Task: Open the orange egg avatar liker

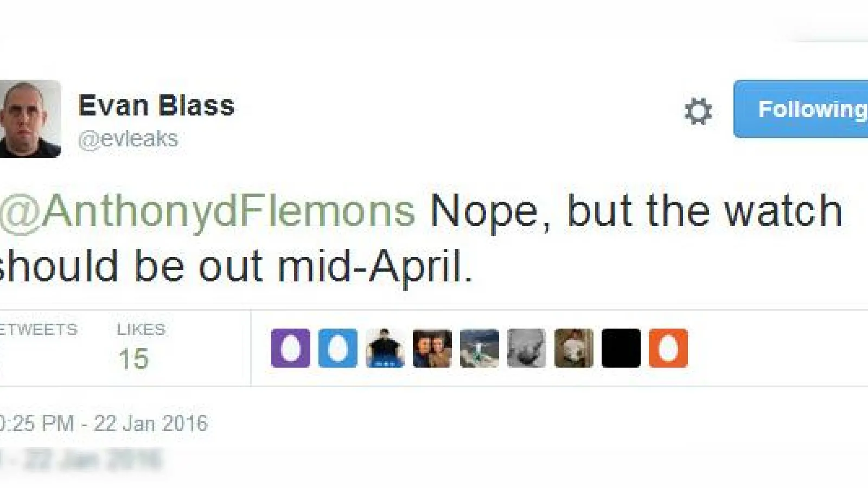Action: click(x=668, y=348)
